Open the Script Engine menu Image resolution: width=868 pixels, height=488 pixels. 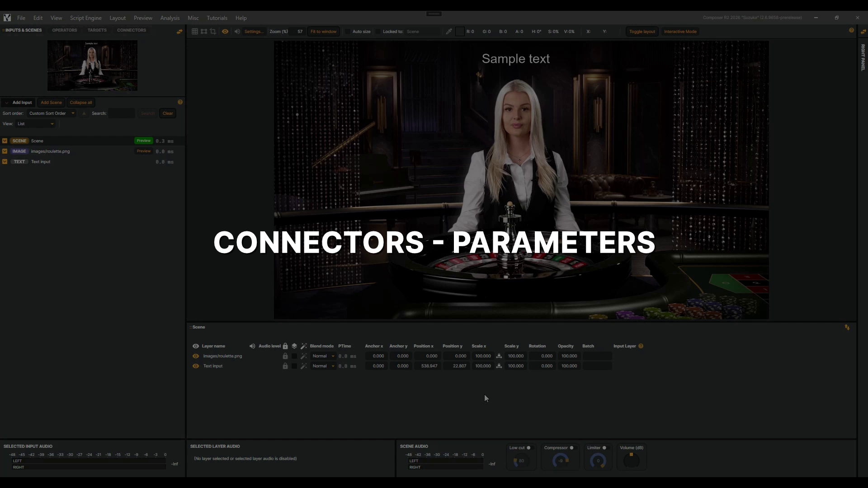(x=85, y=18)
